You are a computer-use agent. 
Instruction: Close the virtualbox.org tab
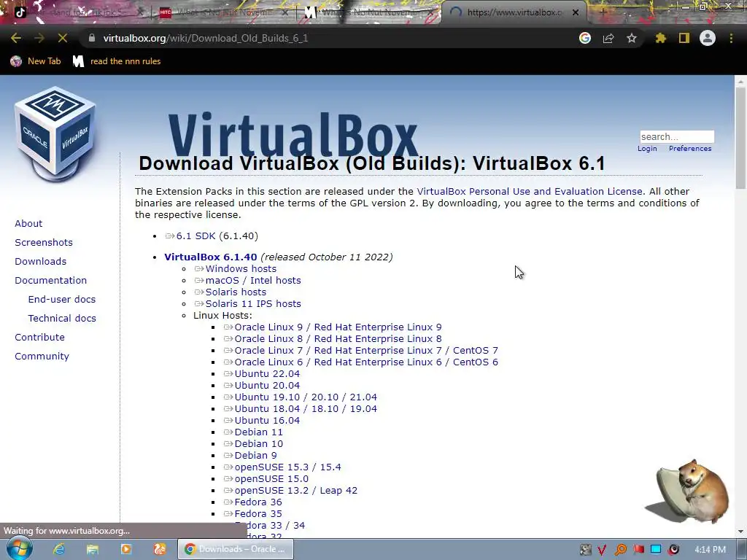576,12
